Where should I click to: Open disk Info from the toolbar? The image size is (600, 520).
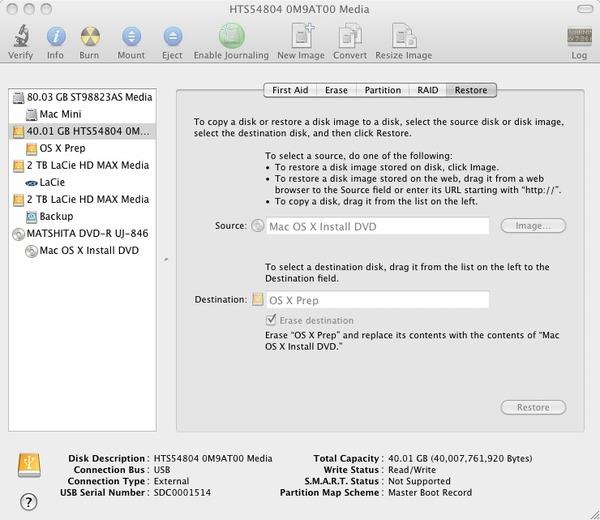tap(56, 36)
